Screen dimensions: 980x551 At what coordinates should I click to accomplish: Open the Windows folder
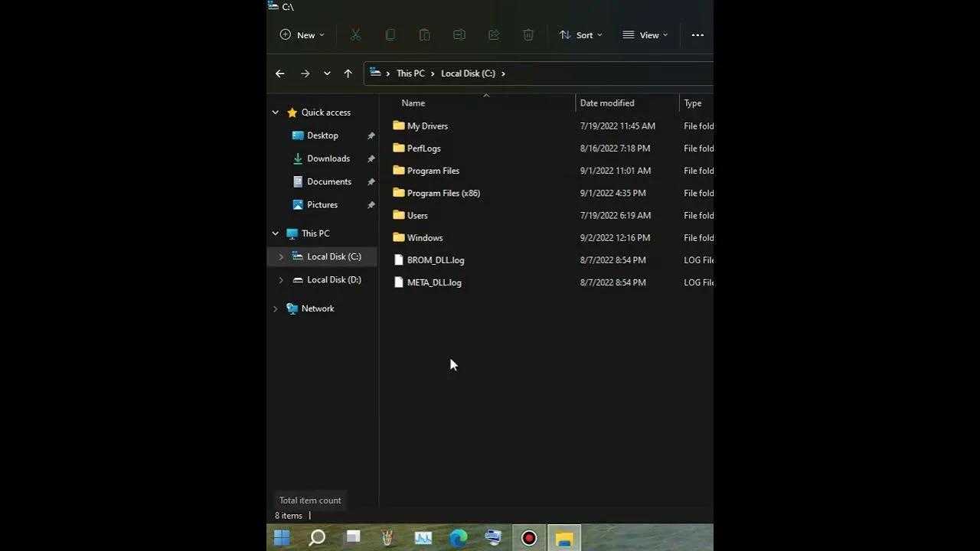[426, 237]
